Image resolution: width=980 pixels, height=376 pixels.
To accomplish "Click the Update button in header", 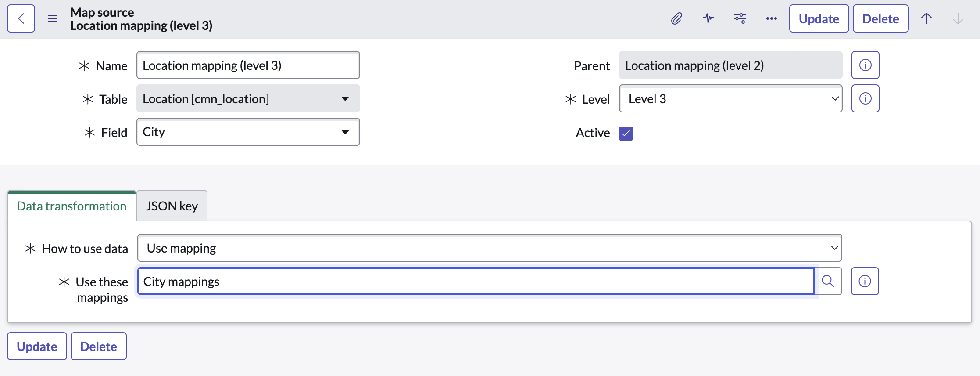I will (x=819, y=18).
